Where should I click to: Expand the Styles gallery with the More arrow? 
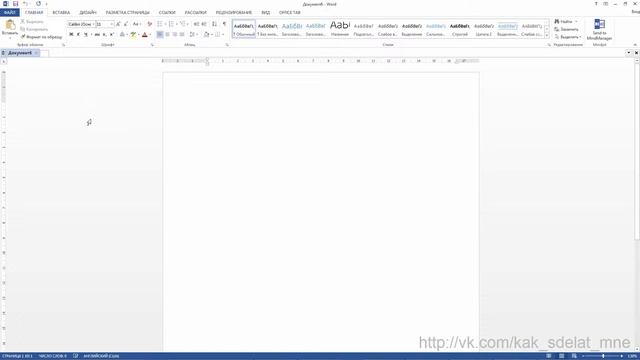(x=547, y=36)
